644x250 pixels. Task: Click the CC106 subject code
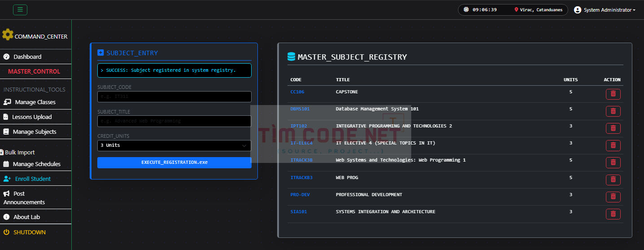297,92
